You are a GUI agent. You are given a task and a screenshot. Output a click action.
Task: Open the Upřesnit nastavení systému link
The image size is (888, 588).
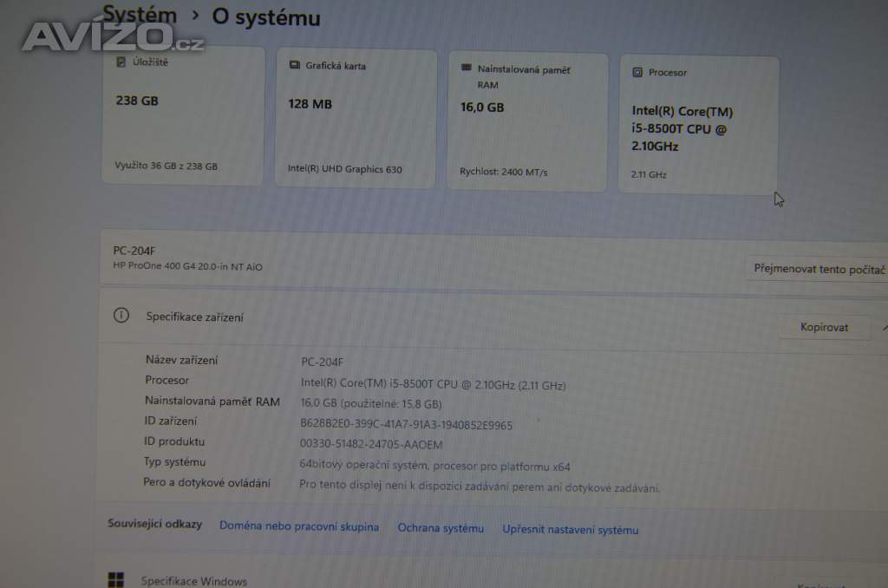click(x=570, y=529)
